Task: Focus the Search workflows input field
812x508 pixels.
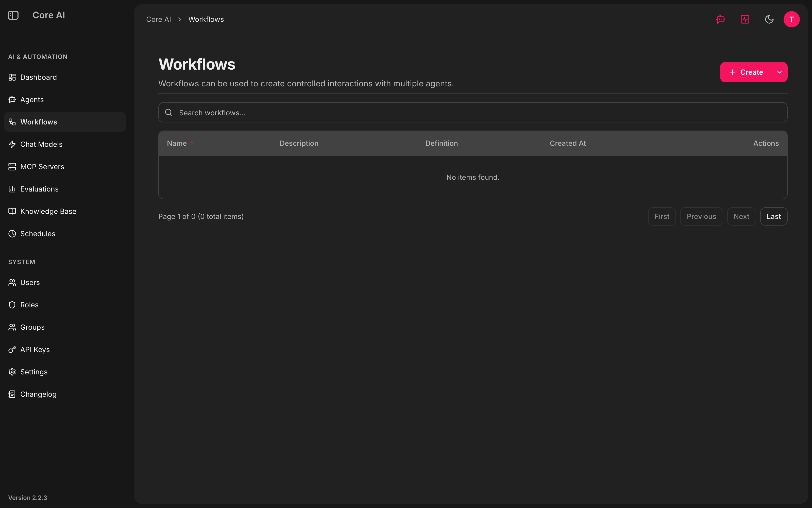Action: click(x=473, y=113)
